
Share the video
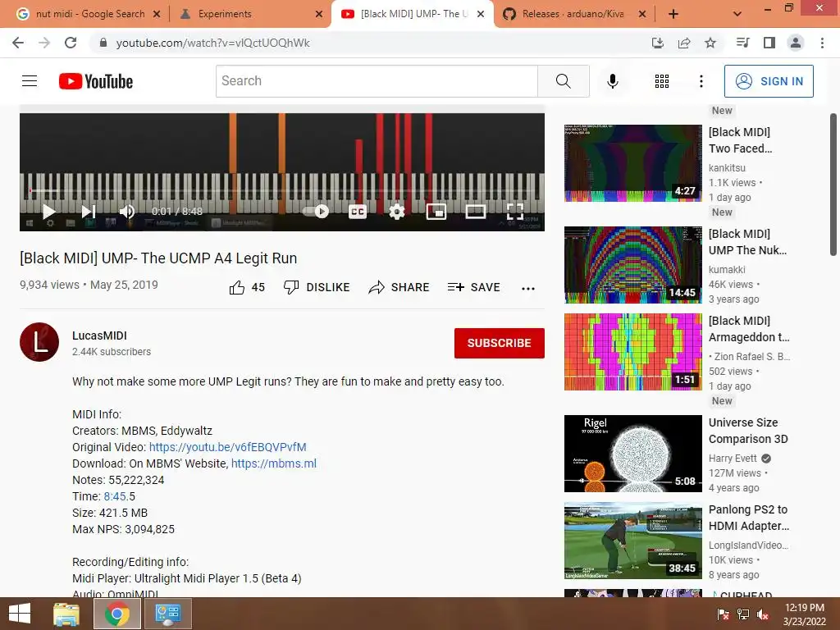pyautogui.click(x=399, y=288)
